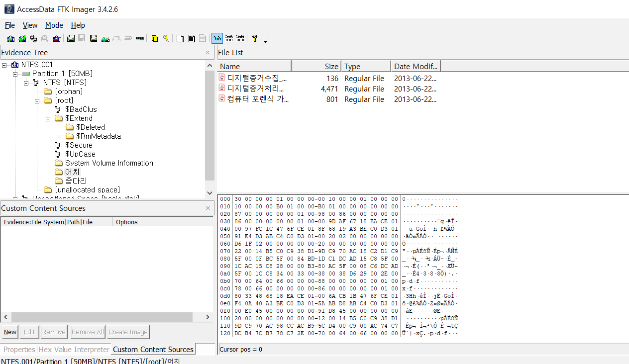
Task: Select $BadClus in the evidence tree
Action: click(81, 109)
